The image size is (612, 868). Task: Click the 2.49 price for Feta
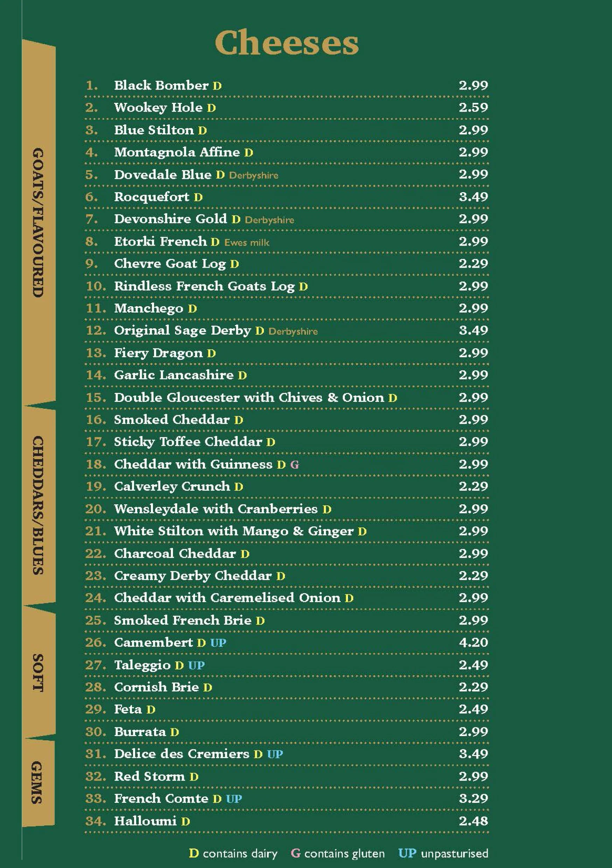click(474, 709)
